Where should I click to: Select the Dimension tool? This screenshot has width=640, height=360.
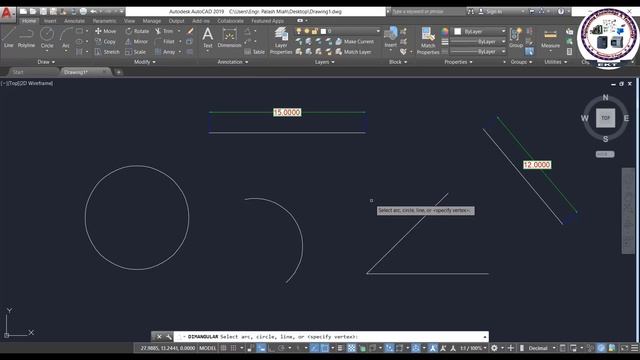coord(229,38)
